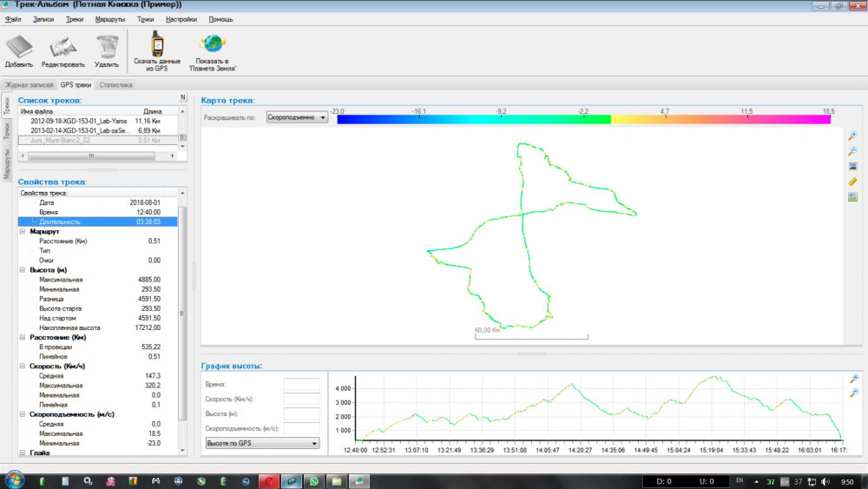
Task: Click the color gradient legend bar
Action: point(584,119)
